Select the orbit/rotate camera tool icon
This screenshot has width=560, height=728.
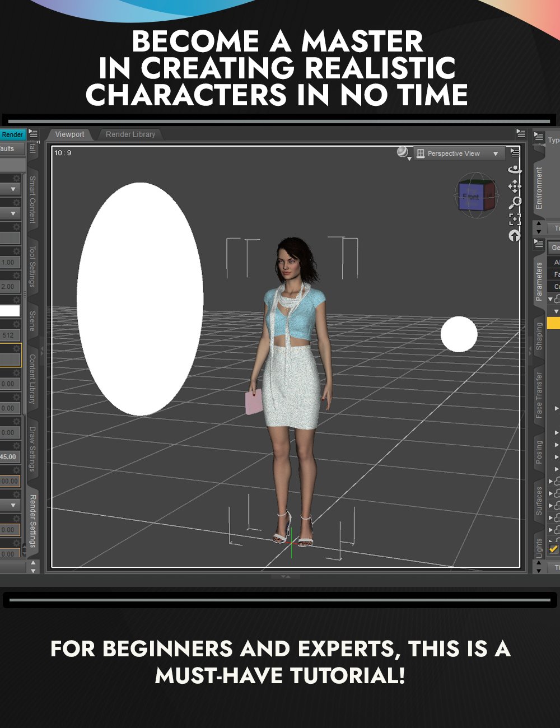point(515,170)
